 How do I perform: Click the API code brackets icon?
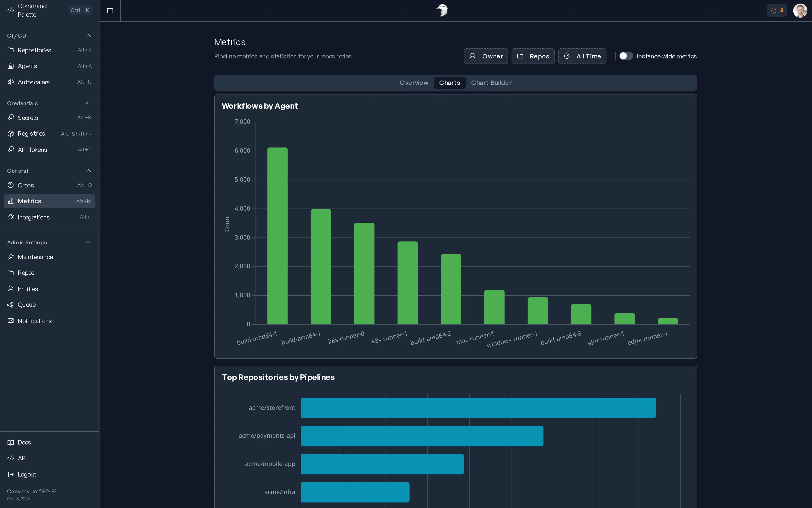[x=11, y=458]
